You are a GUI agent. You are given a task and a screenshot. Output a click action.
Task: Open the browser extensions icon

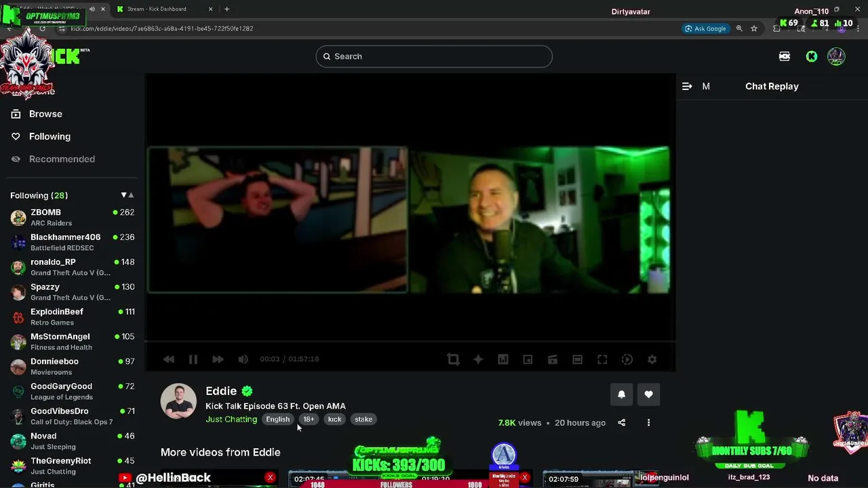tap(776, 28)
